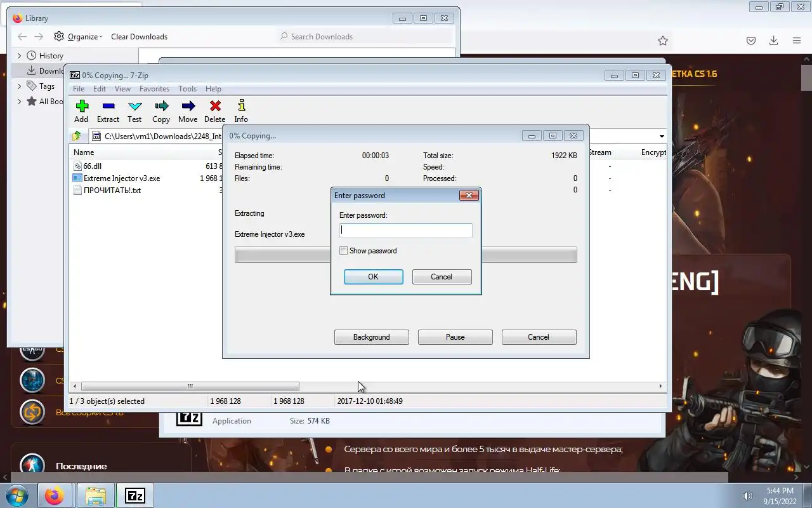Click the horizontal scrollbar thumb in 7-Zip
The height and width of the screenshot is (508, 812).
[190, 386]
